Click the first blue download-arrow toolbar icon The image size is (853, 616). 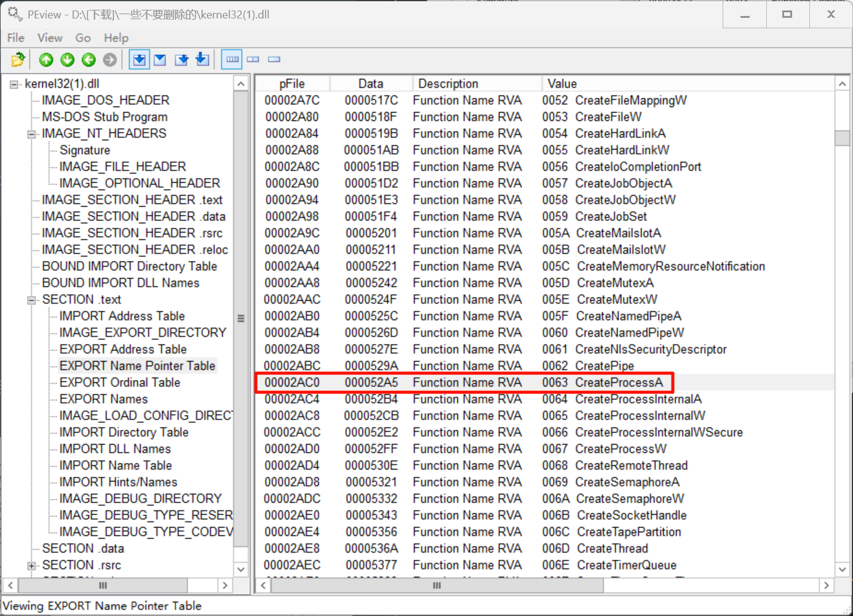[140, 60]
